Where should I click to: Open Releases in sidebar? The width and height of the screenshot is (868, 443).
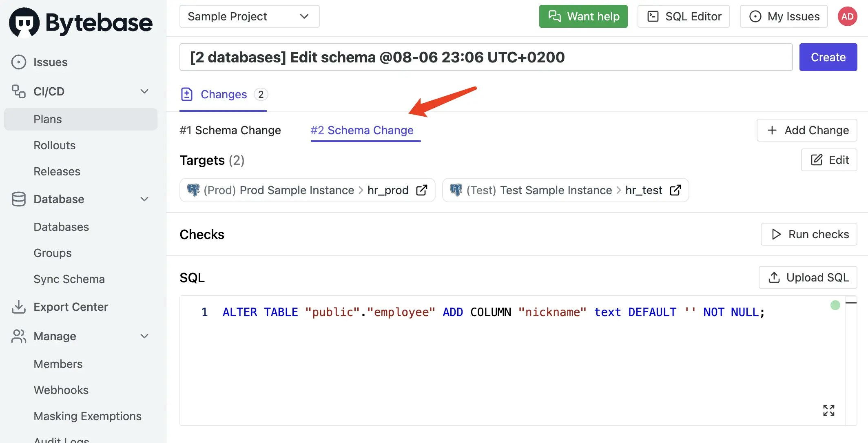[57, 171]
